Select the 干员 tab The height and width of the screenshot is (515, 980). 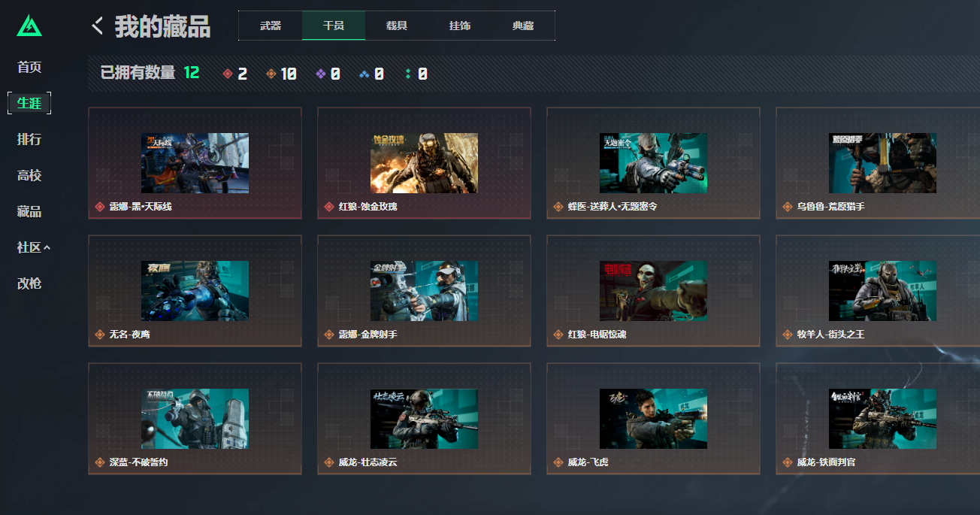click(x=334, y=26)
